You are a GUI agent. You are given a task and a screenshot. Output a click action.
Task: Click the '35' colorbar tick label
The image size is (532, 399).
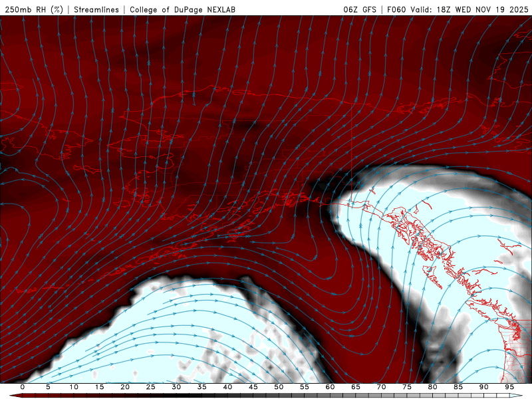pyautogui.click(x=202, y=387)
